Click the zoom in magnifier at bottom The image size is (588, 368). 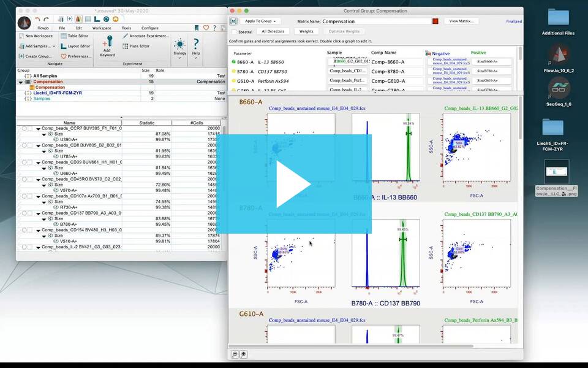[243, 354]
